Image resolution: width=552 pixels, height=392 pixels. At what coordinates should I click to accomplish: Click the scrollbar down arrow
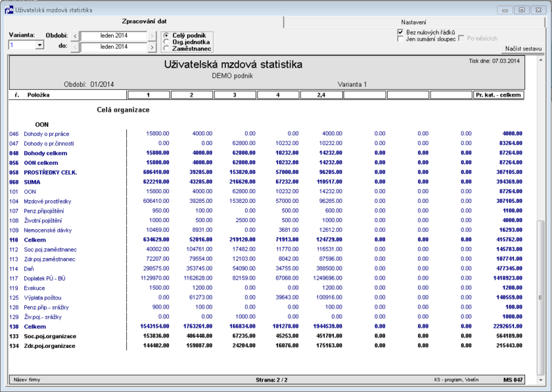click(541, 380)
